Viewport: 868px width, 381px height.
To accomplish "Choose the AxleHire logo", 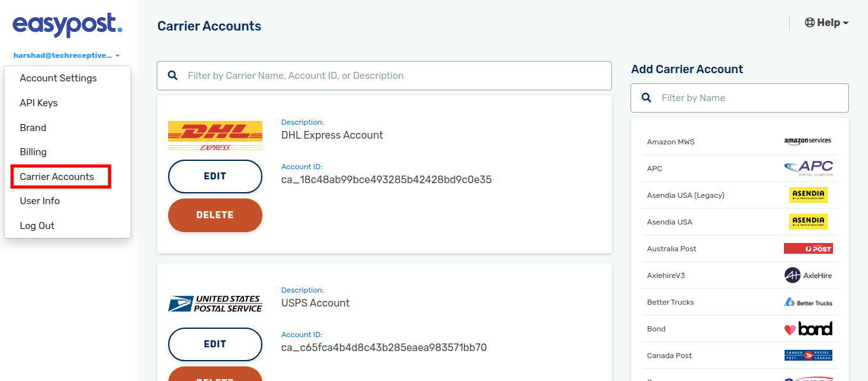I will (x=808, y=275).
